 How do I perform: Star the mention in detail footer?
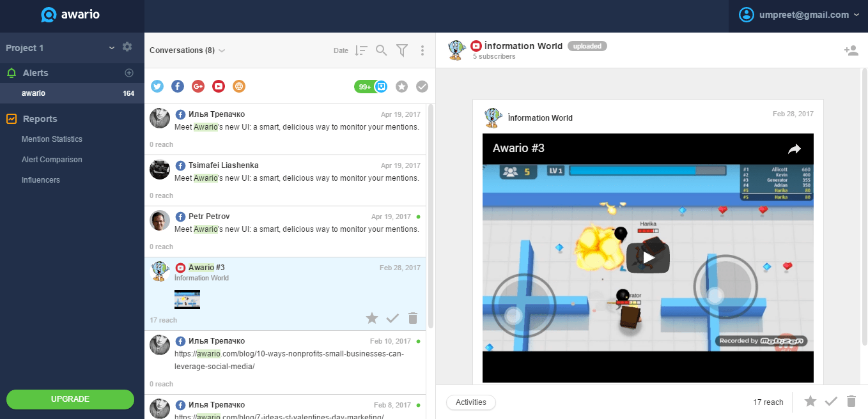(x=810, y=401)
